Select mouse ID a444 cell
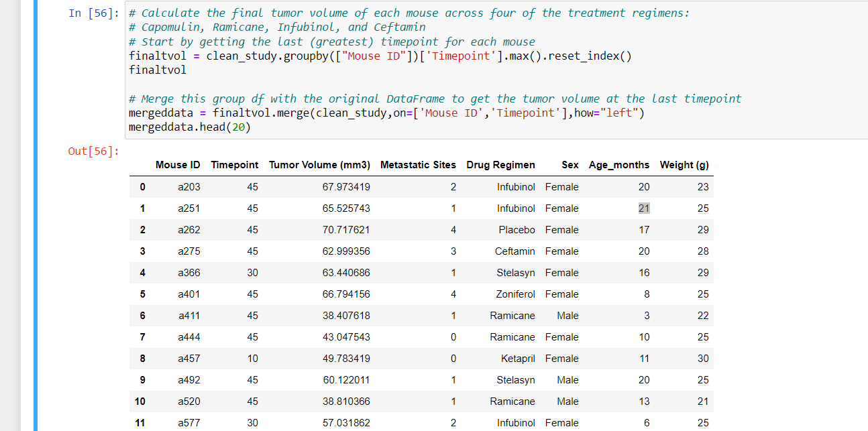Screen dimensions: 868x431 (189, 337)
